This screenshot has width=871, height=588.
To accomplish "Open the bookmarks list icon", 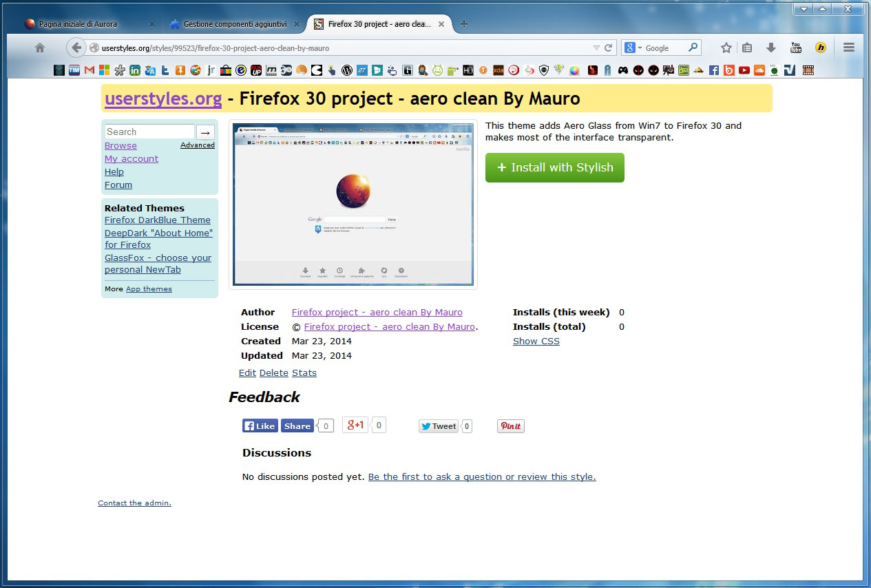I will pyautogui.click(x=747, y=48).
